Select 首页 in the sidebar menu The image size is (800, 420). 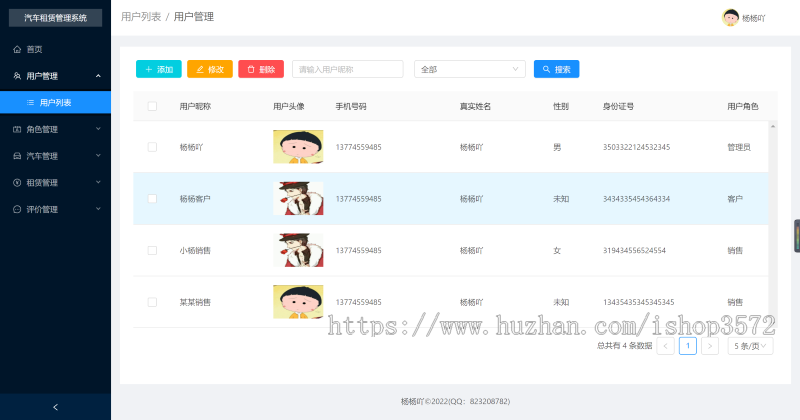coord(55,50)
